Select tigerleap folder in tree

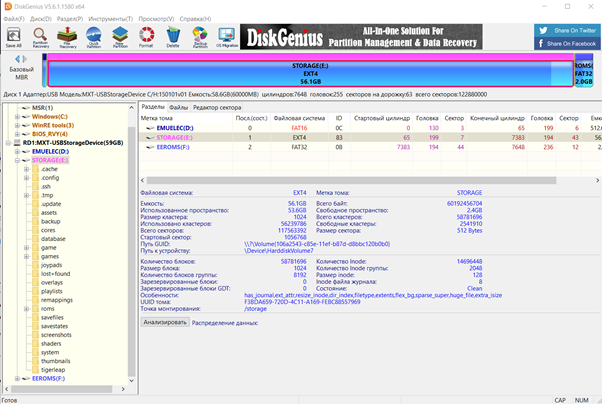(x=53, y=370)
